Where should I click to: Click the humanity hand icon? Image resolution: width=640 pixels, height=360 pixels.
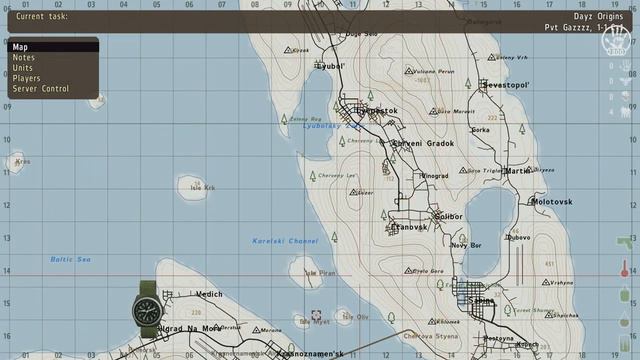click(x=616, y=40)
